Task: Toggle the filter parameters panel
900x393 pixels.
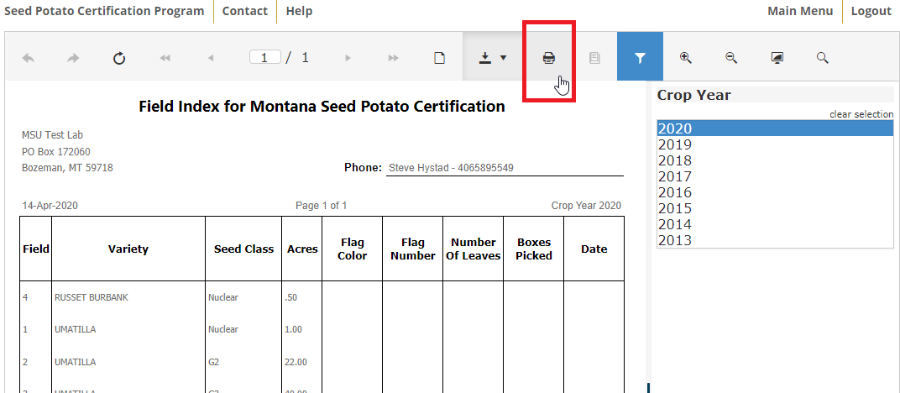Action: coord(640,56)
